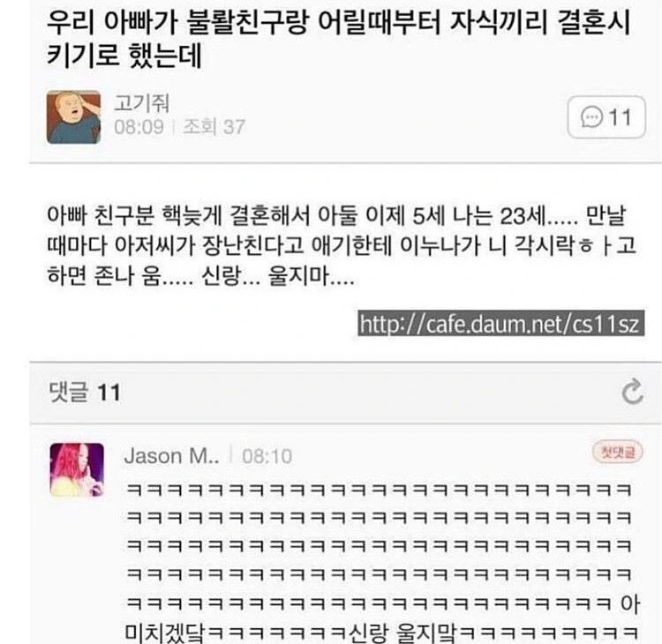Click the ㅋㅋㅋ comment text by Jason M..
The height and width of the screenshot is (644, 662).
382,561
